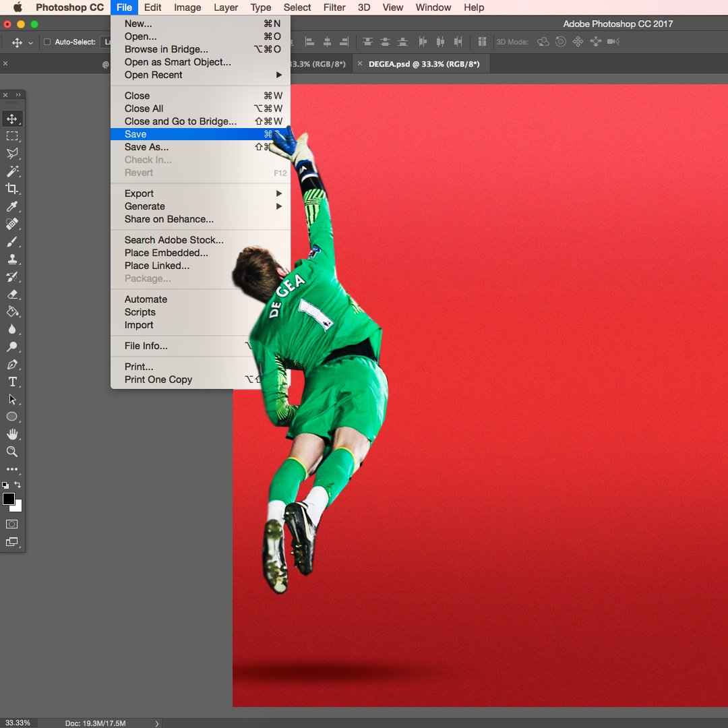Image resolution: width=728 pixels, height=728 pixels.
Task: Select the Zoom tool
Action: pyautogui.click(x=12, y=452)
